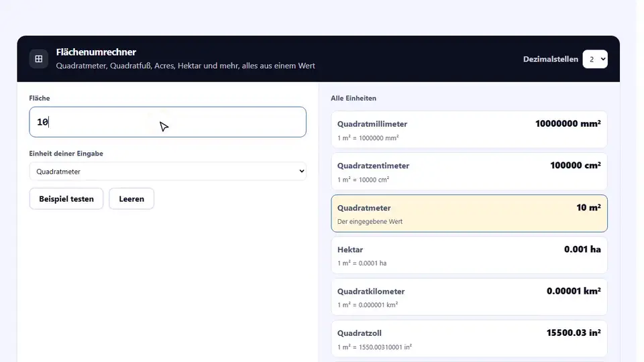Viewport: 644px width, 362px height.
Task: Select the Quadratzentimeter result card
Action: (x=469, y=172)
